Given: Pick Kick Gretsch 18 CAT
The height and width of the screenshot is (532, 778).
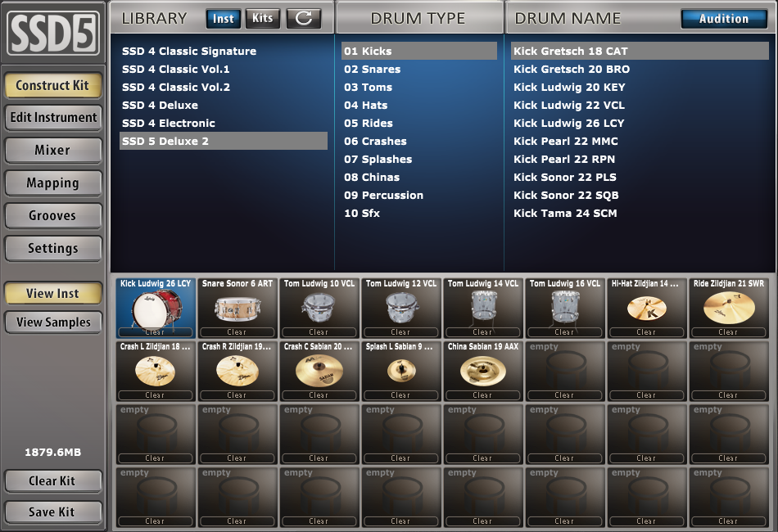Looking at the screenshot, I should tap(640, 51).
